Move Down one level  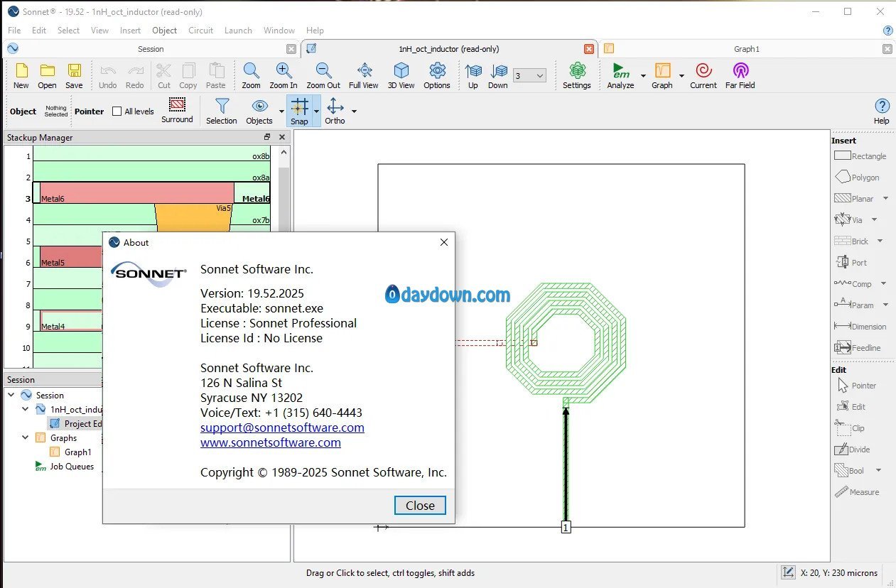[x=498, y=75]
